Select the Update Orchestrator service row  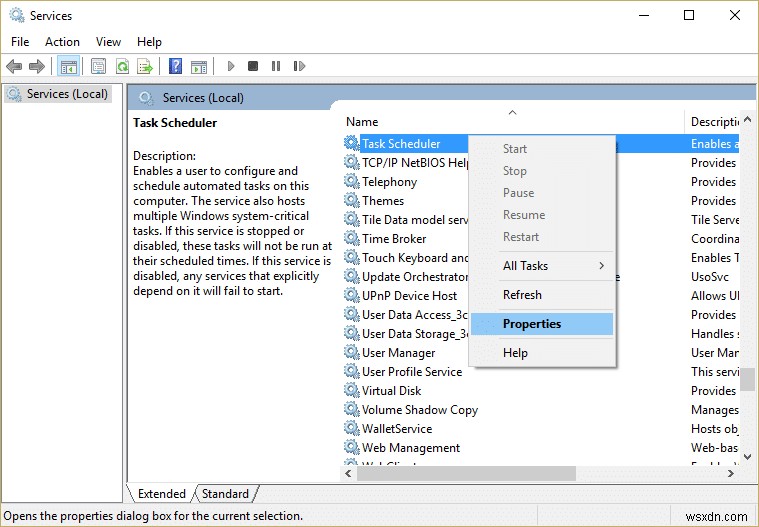click(541, 276)
